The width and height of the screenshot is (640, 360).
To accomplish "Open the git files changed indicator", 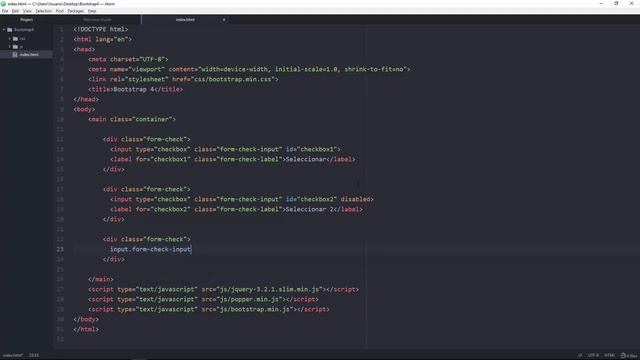I will point(629,356).
